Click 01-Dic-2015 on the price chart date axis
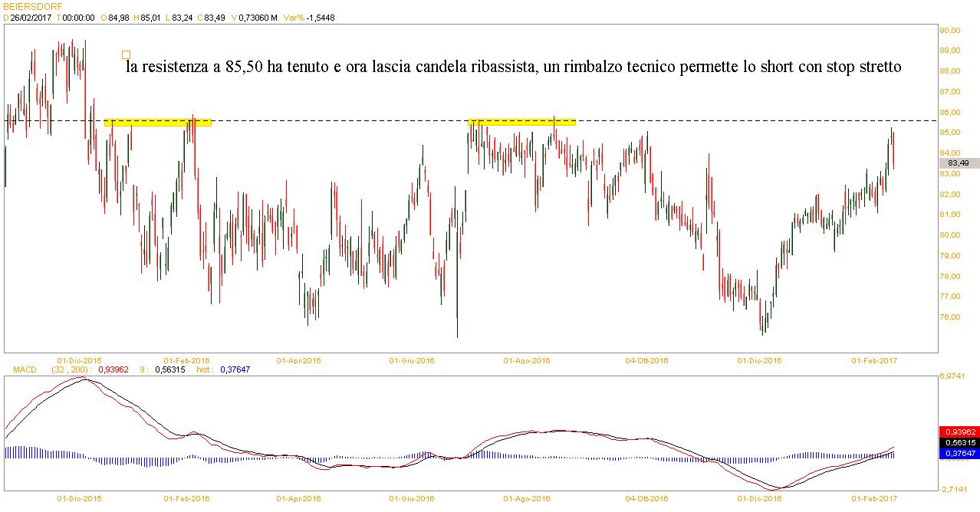The image size is (980, 512). (80, 359)
